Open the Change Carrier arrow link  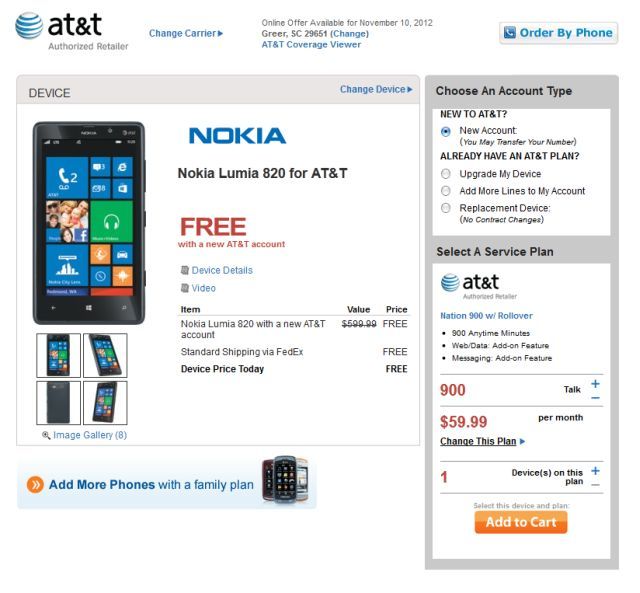186,33
